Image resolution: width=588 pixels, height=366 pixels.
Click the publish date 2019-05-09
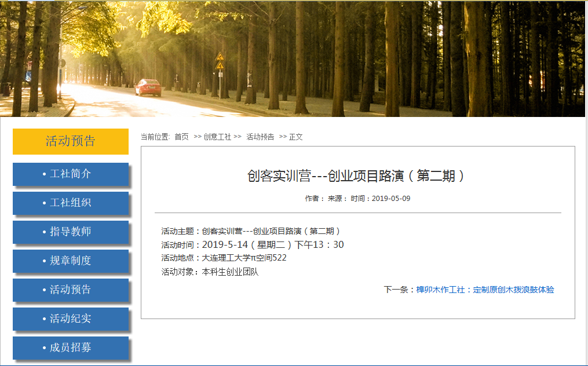point(390,199)
